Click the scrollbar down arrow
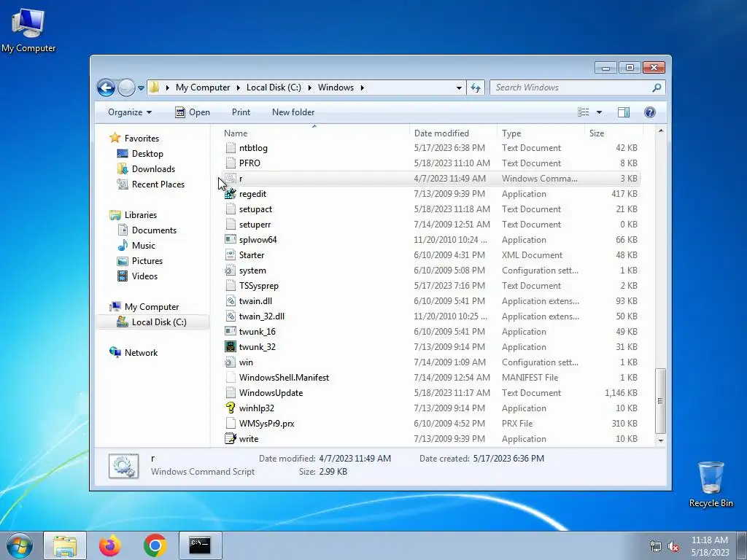 (660, 441)
